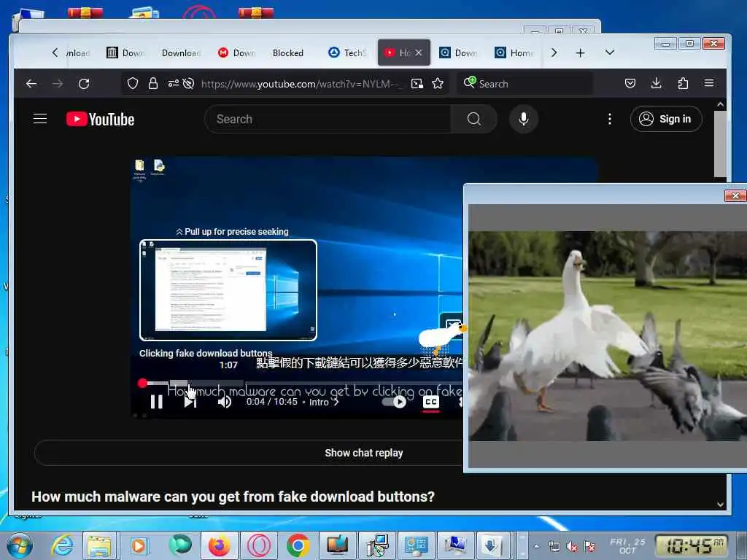Click the Sign in button
Screen dimensions: 747x560
pos(665,119)
